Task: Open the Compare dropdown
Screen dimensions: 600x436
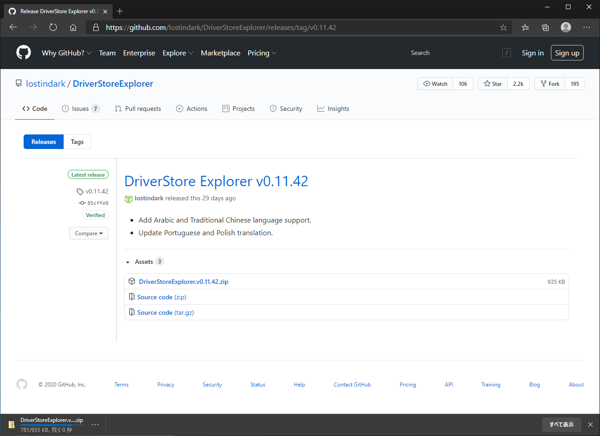Action: (88, 233)
